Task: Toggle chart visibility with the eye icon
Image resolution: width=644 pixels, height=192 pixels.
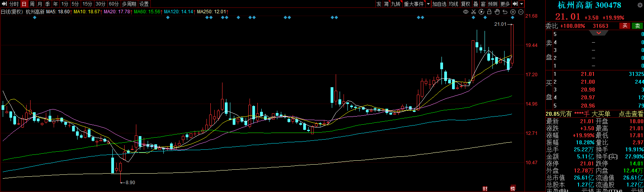Action: [x=466, y=12]
